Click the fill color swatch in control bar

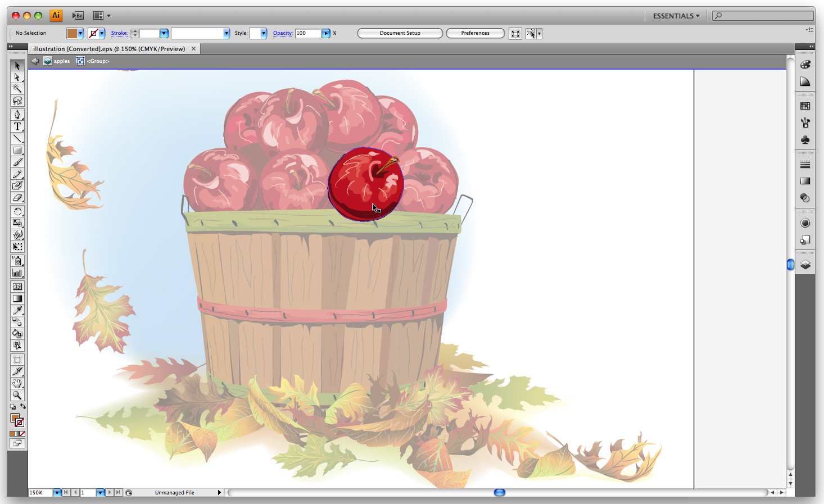(x=72, y=33)
